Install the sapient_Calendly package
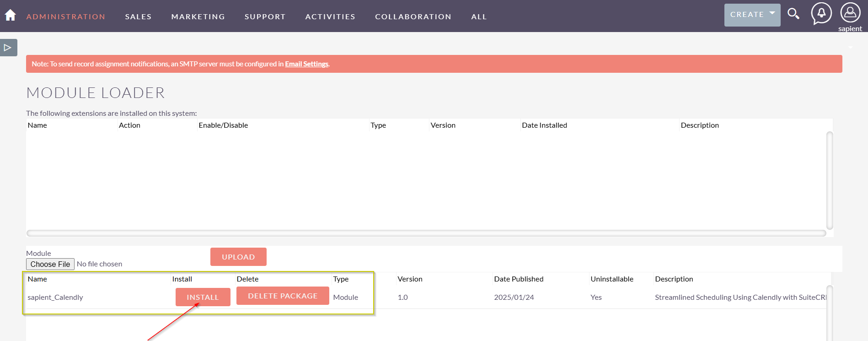 point(203,297)
